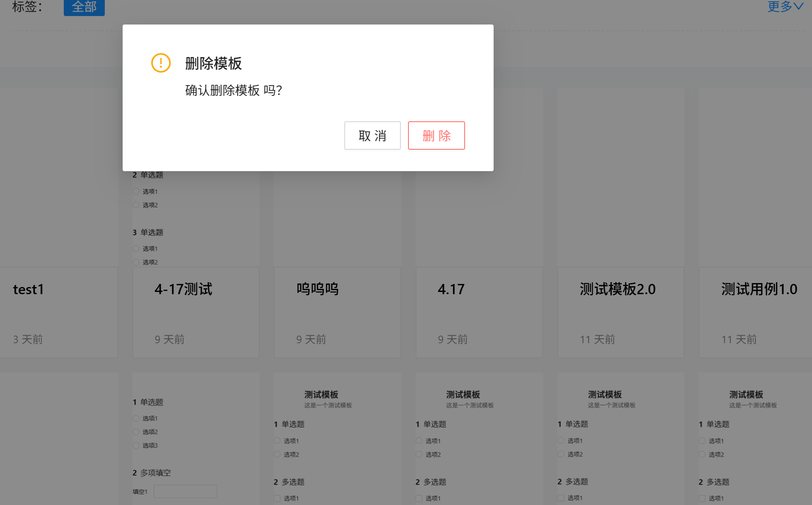Viewport: 812px width, 505px height.
Task: Click the 9 天前 timestamp under 4-17测试
Action: 169,340
